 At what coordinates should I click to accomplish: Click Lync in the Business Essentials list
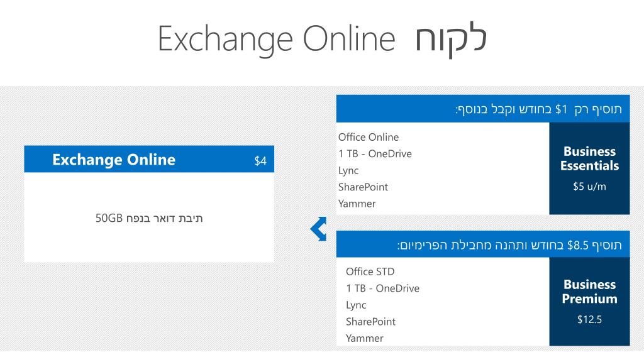pyautogui.click(x=348, y=171)
